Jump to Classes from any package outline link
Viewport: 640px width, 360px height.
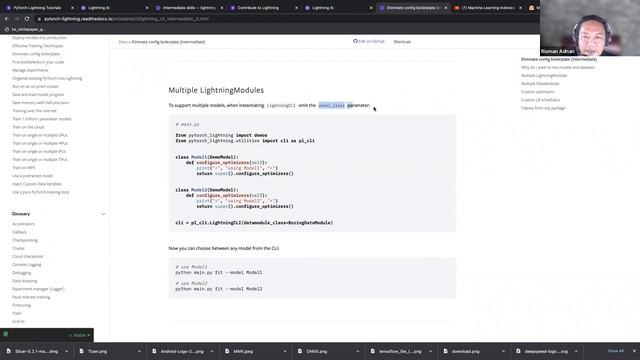click(x=543, y=108)
